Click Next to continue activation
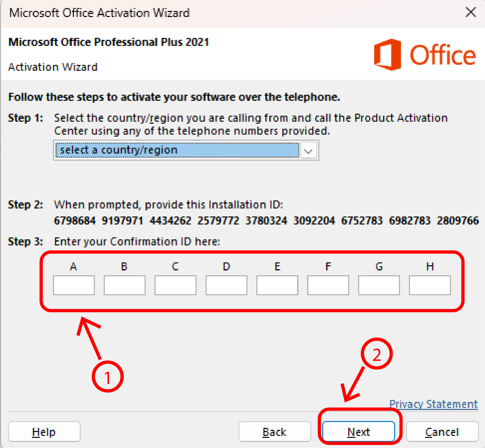Viewport: 485px width, 448px height. pyautogui.click(x=359, y=432)
